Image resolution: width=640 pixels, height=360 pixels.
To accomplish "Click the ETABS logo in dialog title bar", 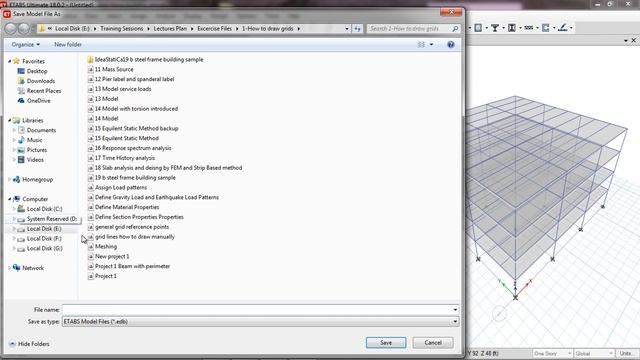I will (7, 14).
